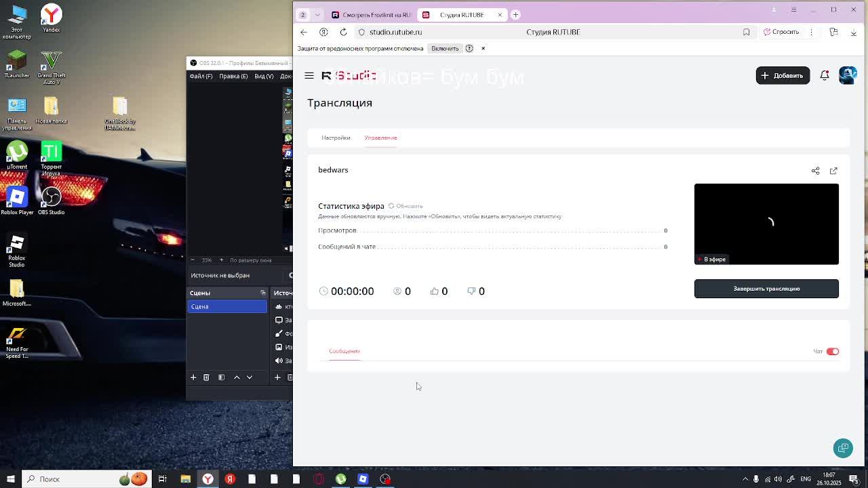This screenshot has height=488, width=868.
Task: Open the Вид menu in OBS
Action: click(x=264, y=76)
